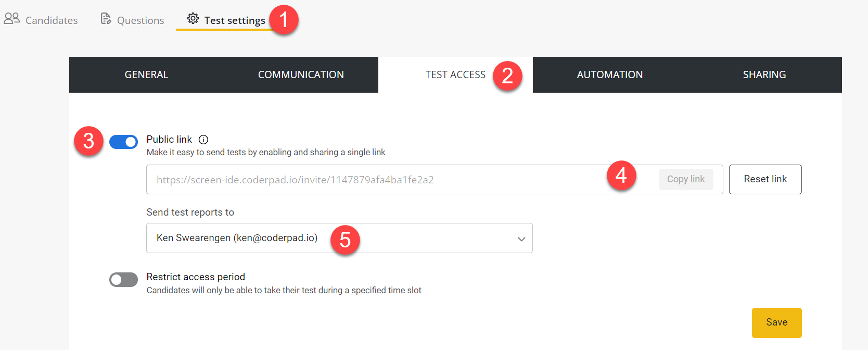Viewport: 868px width, 350px height.
Task: Go to the Automation tab
Action: (x=609, y=75)
